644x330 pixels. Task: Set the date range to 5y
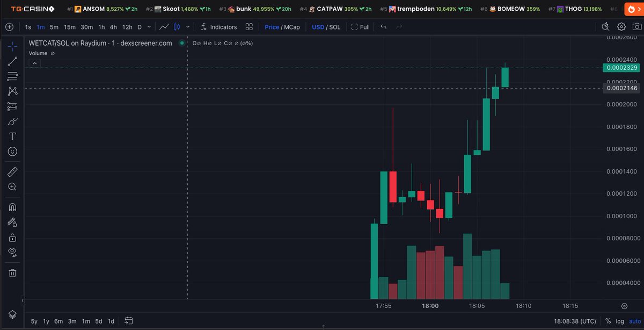[x=34, y=321]
